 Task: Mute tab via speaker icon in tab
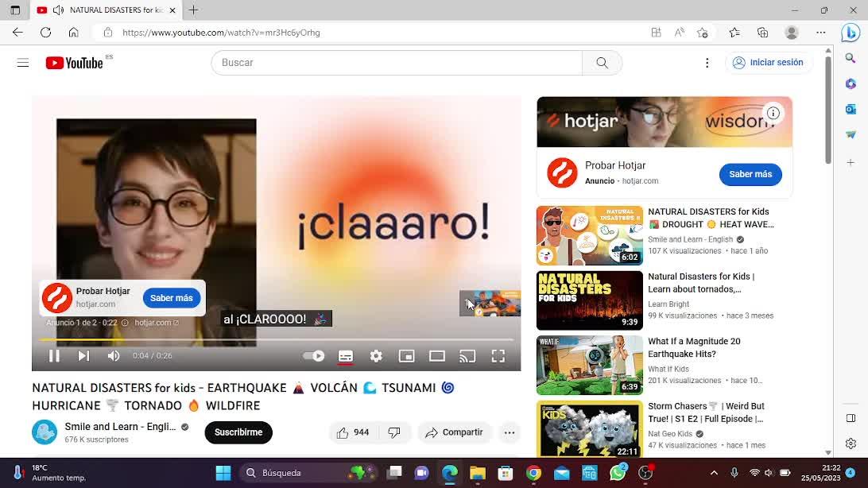coord(58,10)
